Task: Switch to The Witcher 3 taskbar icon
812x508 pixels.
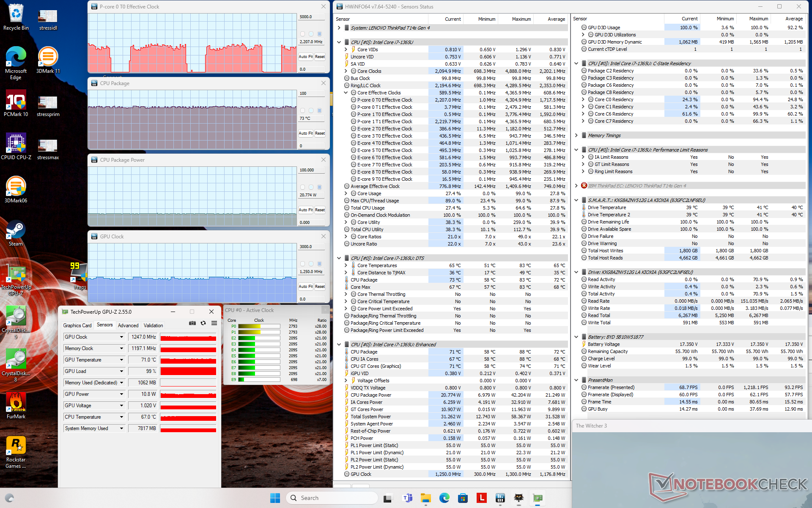Action: tap(518, 498)
